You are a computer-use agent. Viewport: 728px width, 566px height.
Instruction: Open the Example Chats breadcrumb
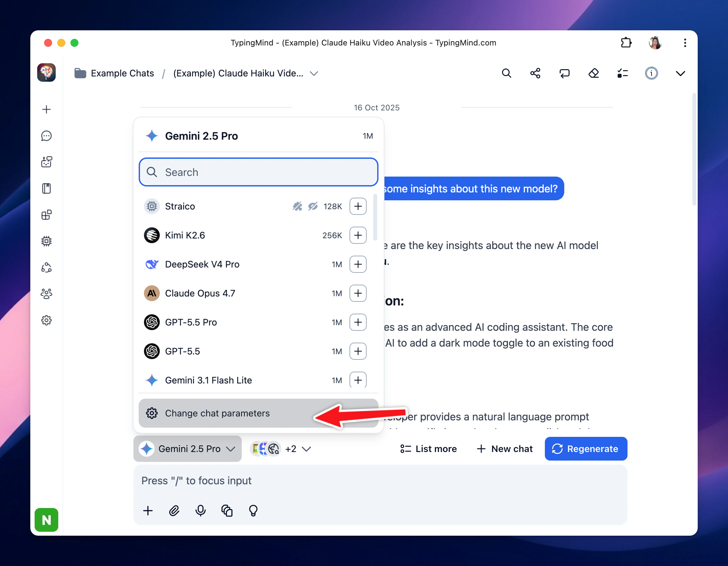coord(122,73)
